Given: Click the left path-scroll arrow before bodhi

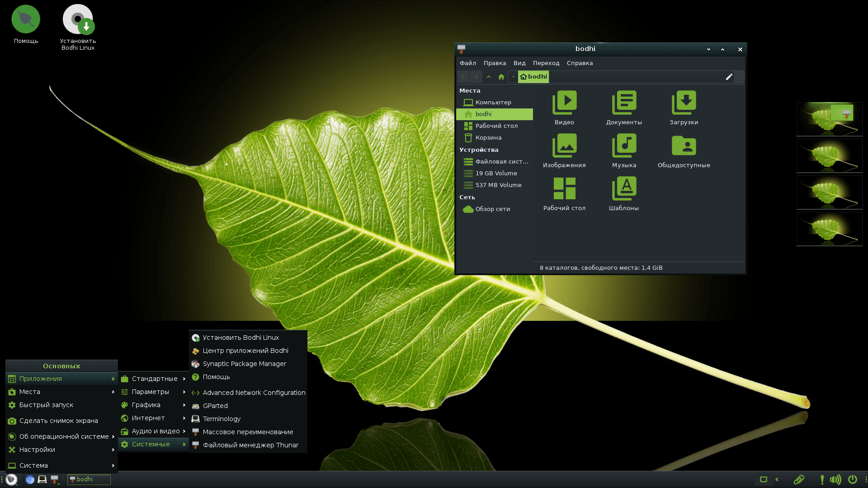Looking at the screenshot, I should point(513,77).
